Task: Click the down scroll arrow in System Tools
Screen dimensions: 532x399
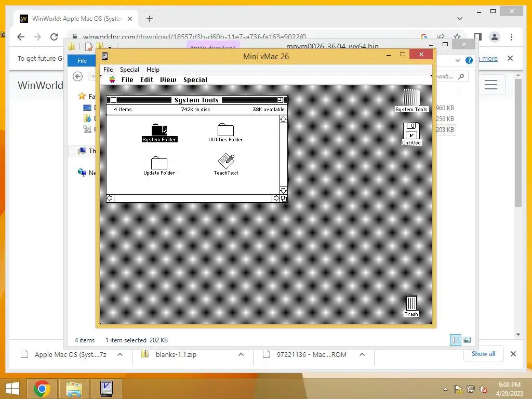Action: [x=283, y=190]
